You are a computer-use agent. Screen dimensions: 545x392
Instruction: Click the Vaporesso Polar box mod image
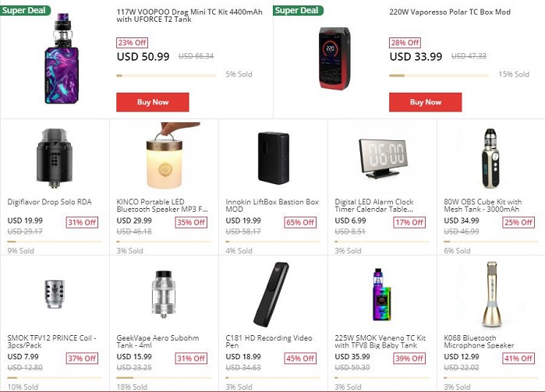tap(339, 58)
